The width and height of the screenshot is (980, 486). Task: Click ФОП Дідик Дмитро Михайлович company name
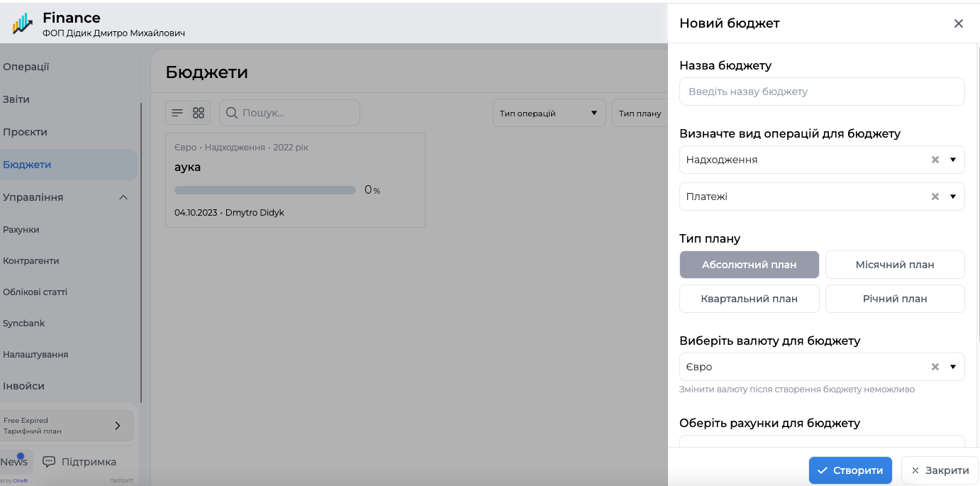pyautogui.click(x=113, y=33)
